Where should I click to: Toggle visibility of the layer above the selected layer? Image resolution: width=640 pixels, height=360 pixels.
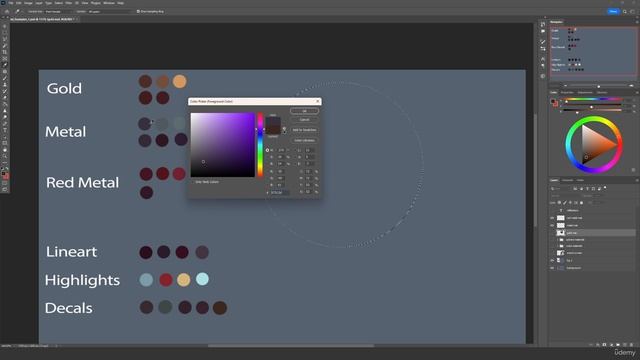552,225
